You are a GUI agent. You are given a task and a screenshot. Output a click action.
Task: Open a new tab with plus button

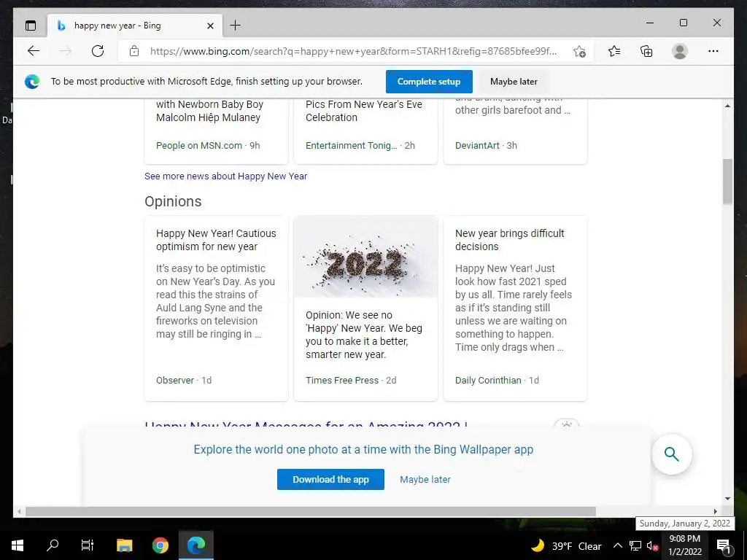(236, 26)
